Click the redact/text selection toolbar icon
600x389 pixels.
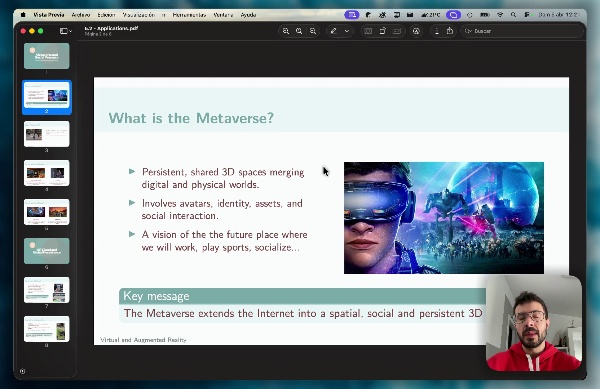click(368, 31)
